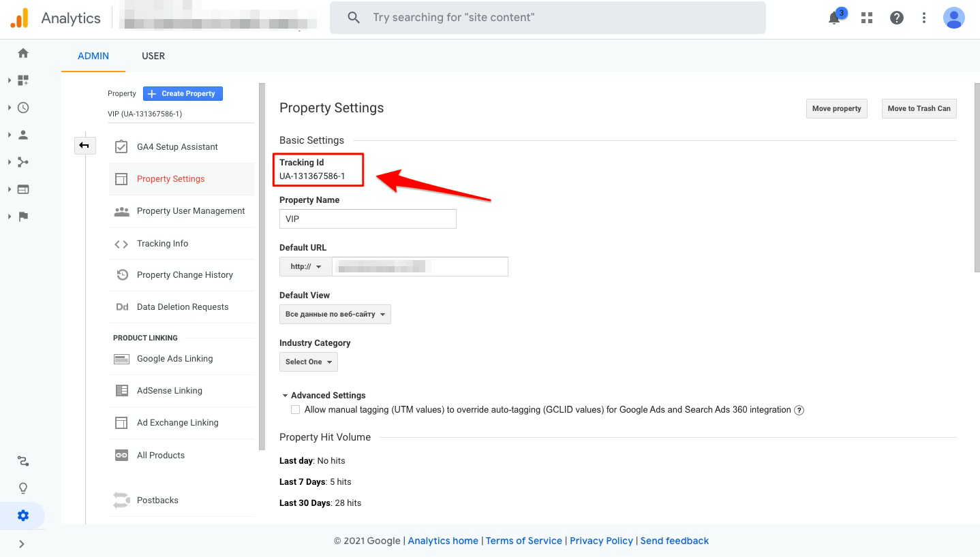Switch to the USER tab
Image resolution: width=980 pixels, height=557 pixels.
[x=153, y=56]
